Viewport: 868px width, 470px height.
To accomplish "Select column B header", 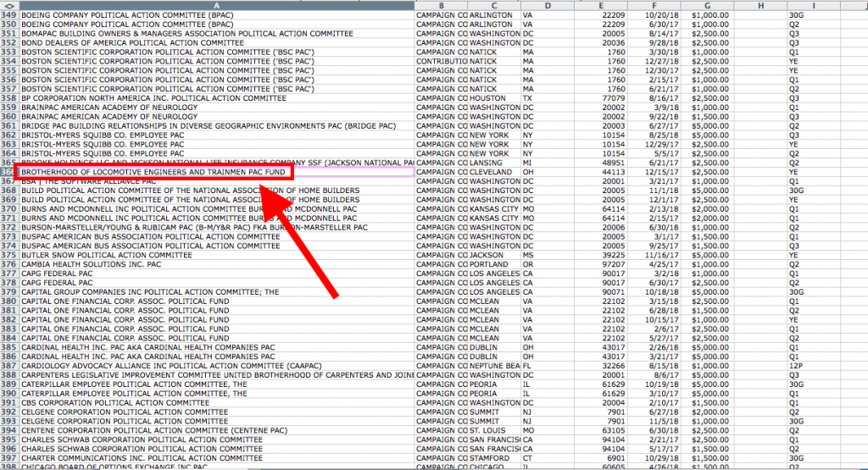I will click(441, 6).
